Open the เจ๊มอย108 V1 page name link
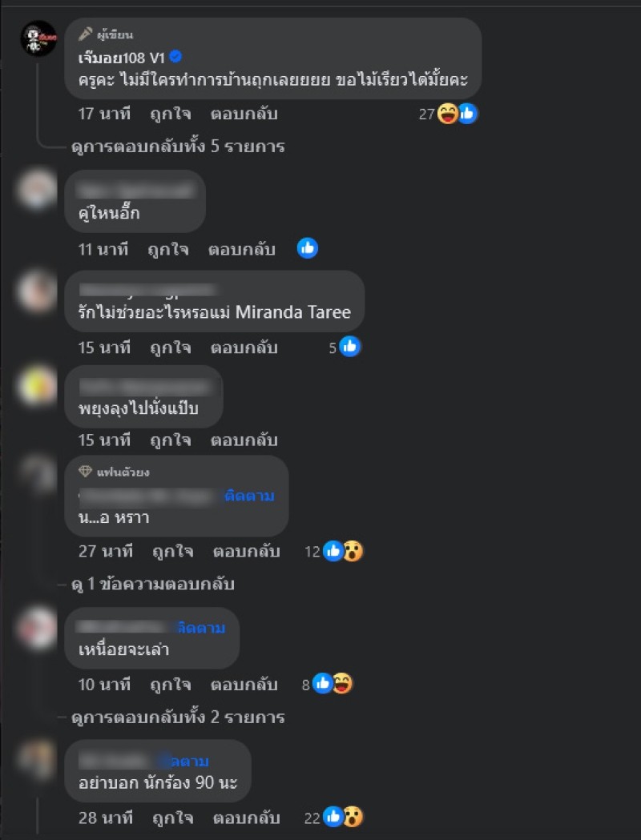The image size is (641, 840). 122,57
